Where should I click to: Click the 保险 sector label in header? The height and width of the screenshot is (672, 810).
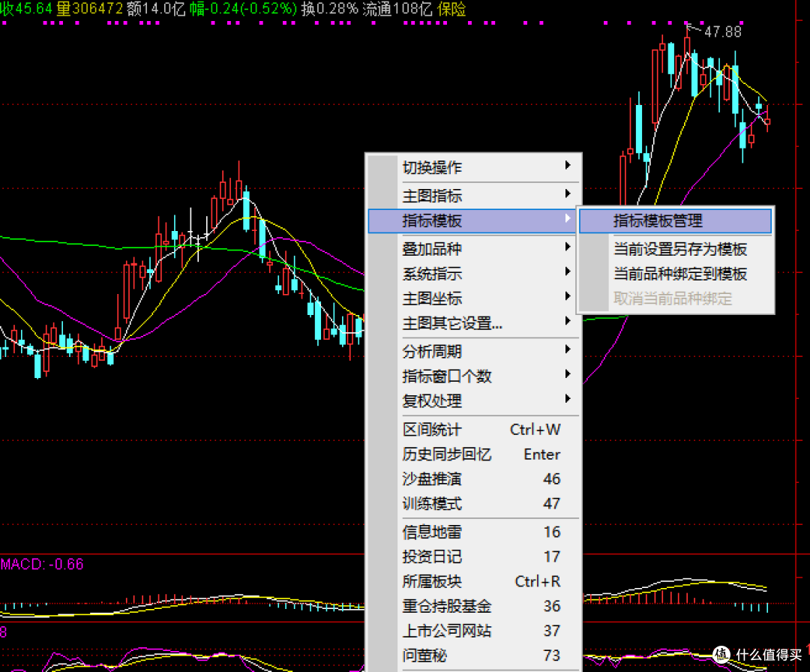tap(451, 9)
